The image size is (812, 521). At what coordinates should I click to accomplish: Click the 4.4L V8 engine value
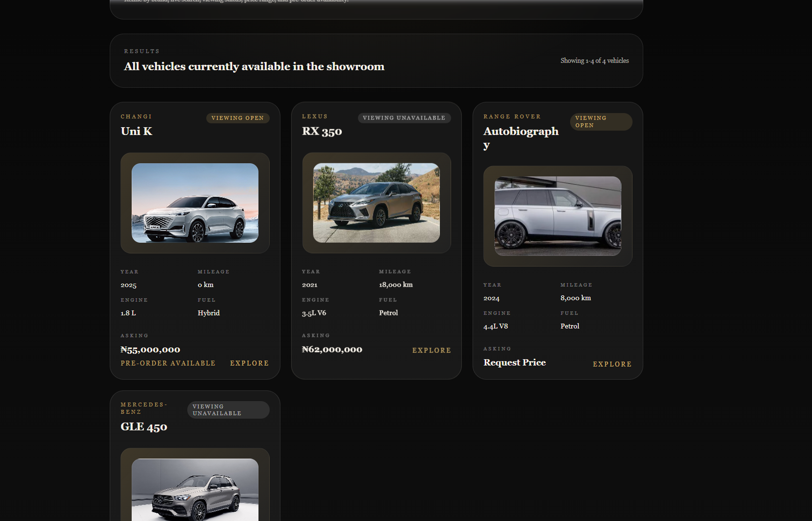(495, 326)
